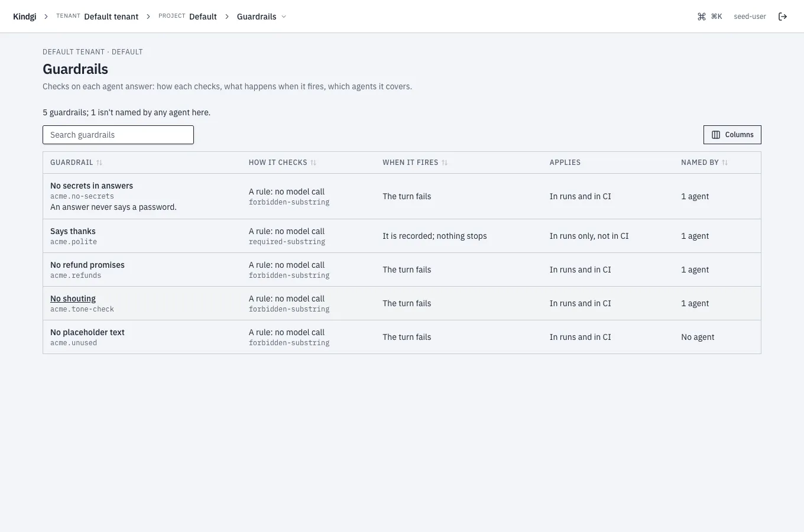The height and width of the screenshot is (532, 804).
Task: Click the acme.polite identifier
Action: click(73, 242)
